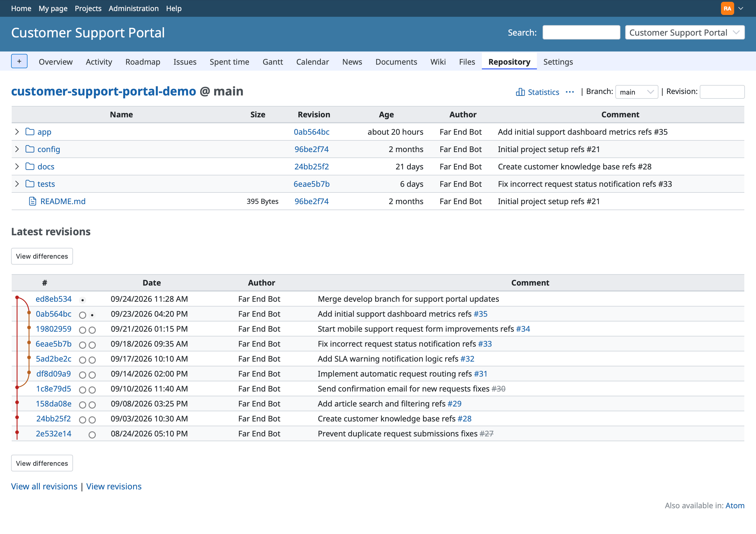The height and width of the screenshot is (534, 756).
Task: Open the README.md file link
Action: click(63, 201)
